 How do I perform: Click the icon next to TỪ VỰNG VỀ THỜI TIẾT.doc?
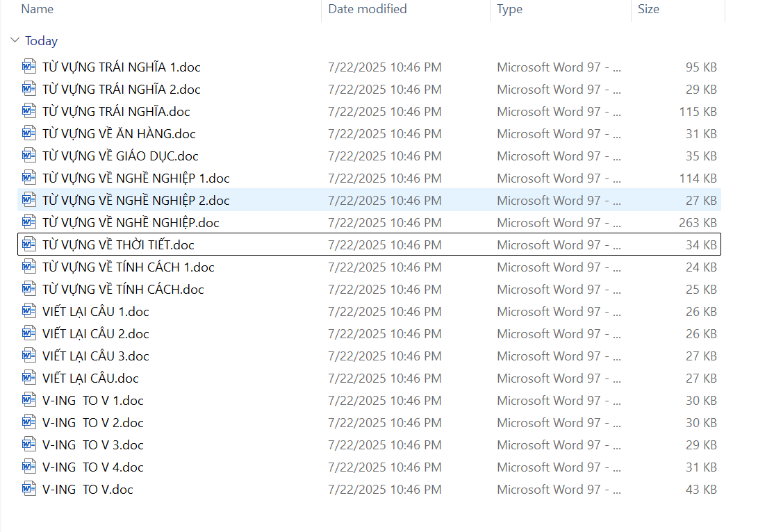pos(28,245)
